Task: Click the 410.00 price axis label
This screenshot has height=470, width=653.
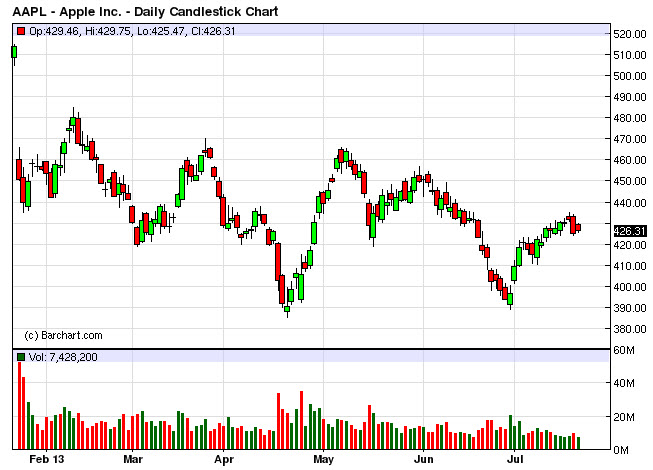Action: (x=630, y=266)
